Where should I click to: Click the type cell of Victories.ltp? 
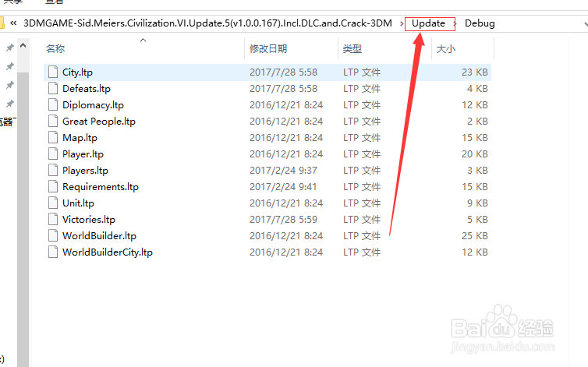click(362, 219)
